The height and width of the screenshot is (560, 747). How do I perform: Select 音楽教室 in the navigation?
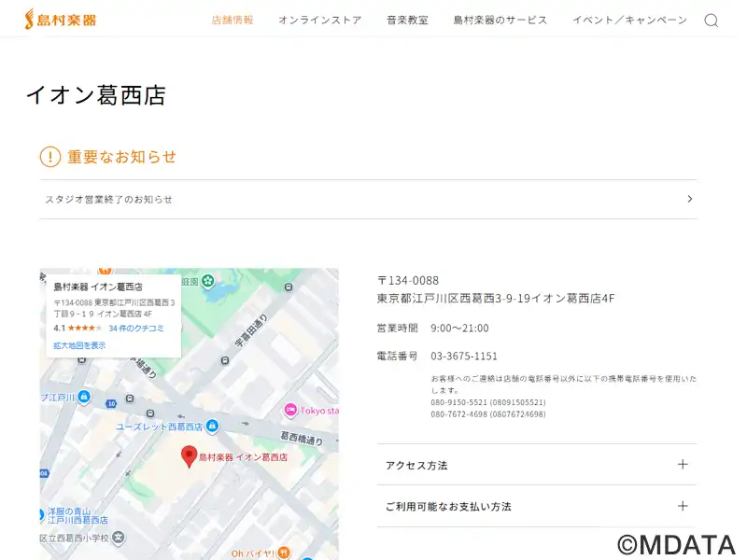pos(407,21)
